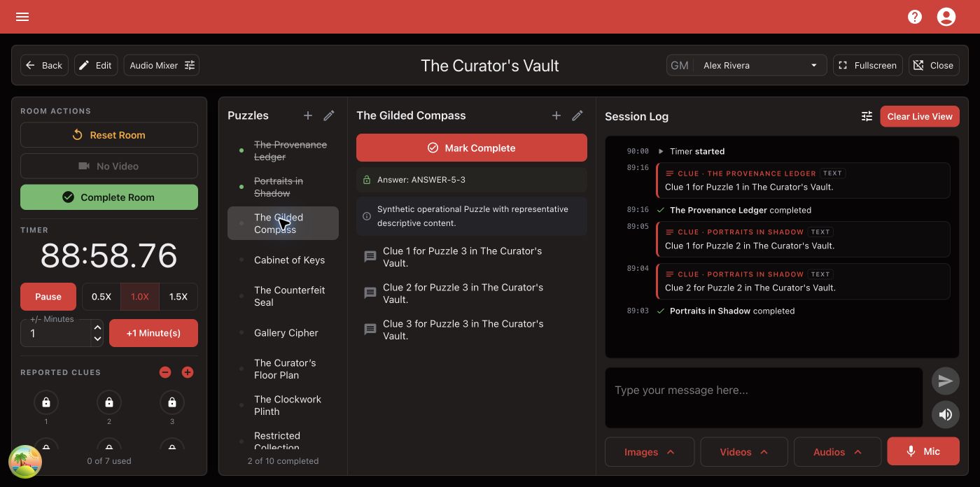Viewport: 980px width, 487px height.
Task: Close the room control panel
Action: (934, 65)
